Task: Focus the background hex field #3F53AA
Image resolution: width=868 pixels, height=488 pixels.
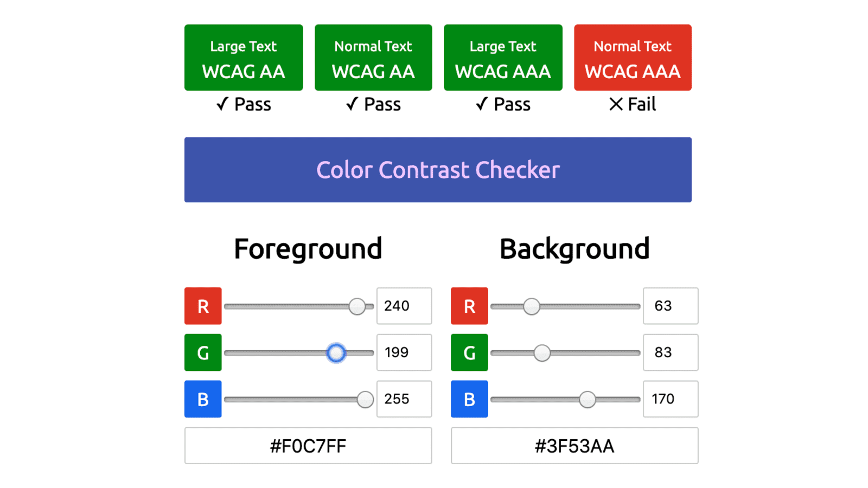Action: pos(575,446)
